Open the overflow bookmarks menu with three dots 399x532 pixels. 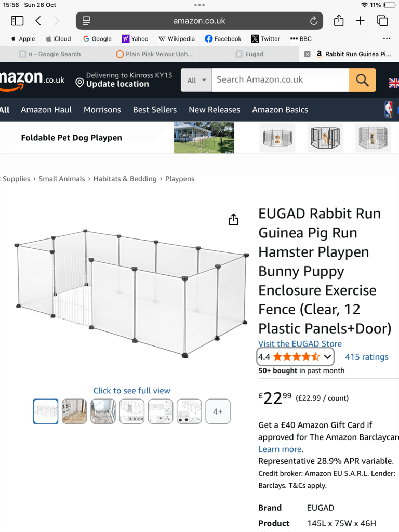pos(387,38)
